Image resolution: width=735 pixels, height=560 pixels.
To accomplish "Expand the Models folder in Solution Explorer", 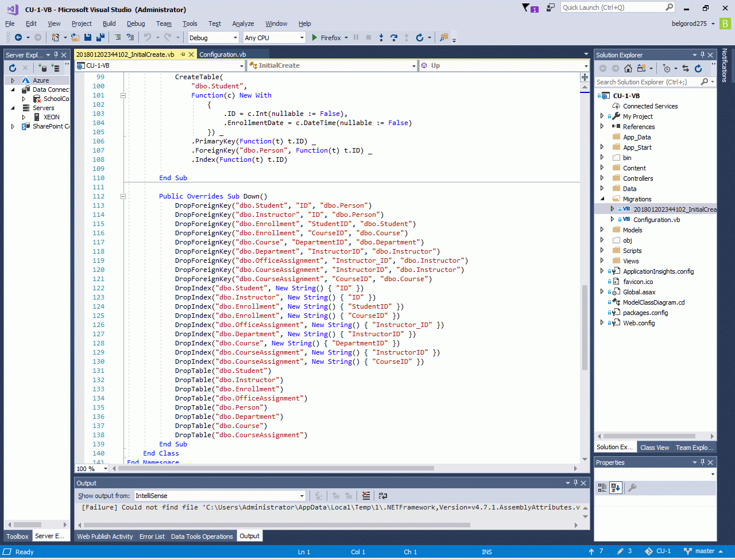I will [602, 230].
